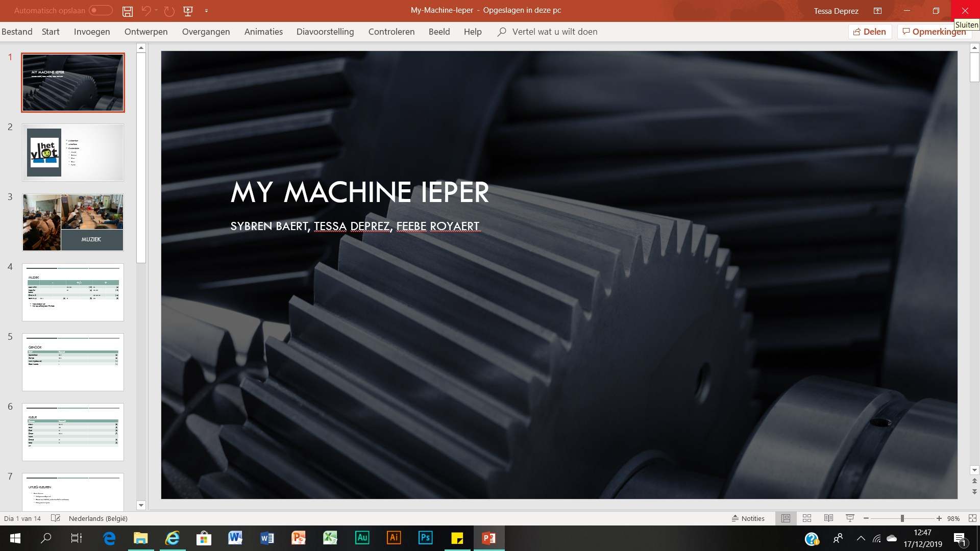
Task: Select slide 2 thumbnail with het vlot logo
Action: 73,153
